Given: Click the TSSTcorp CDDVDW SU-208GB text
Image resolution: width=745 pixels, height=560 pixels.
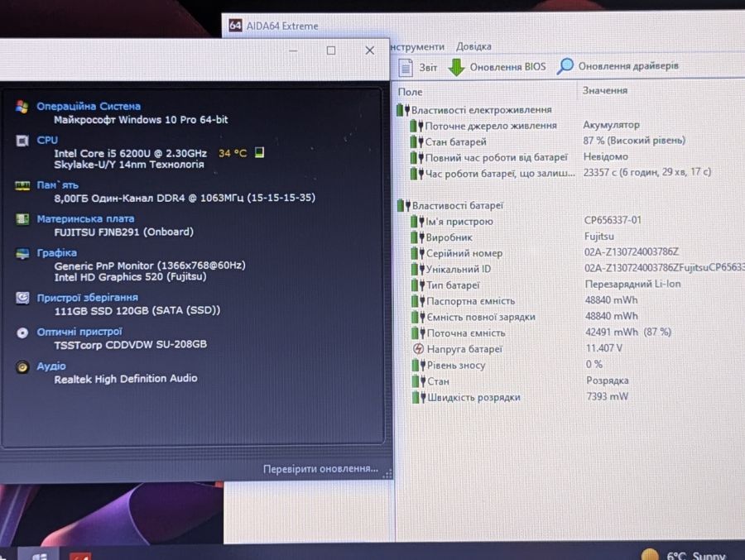Looking at the screenshot, I should (x=130, y=344).
